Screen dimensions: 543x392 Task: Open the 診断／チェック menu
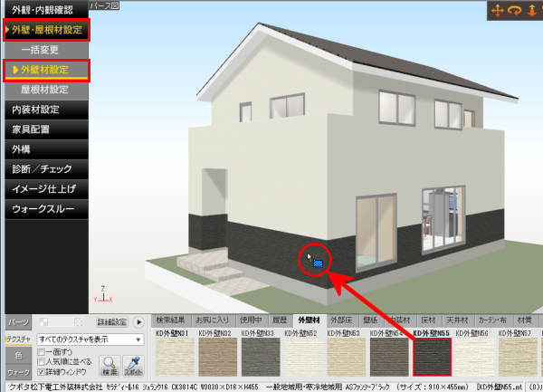tap(47, 169)
